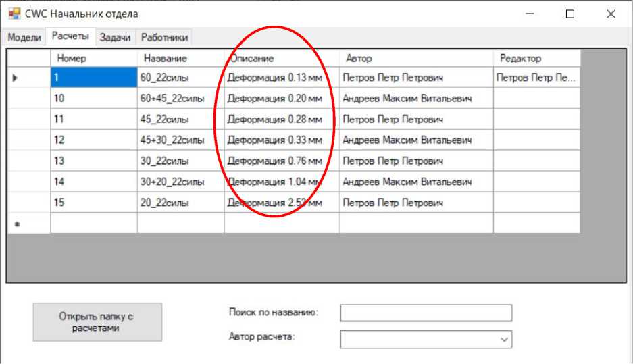This screenshot has height=364, width=633.
Task: Click the Деформация 0.76 мм cell
Action: pos(282,161)
